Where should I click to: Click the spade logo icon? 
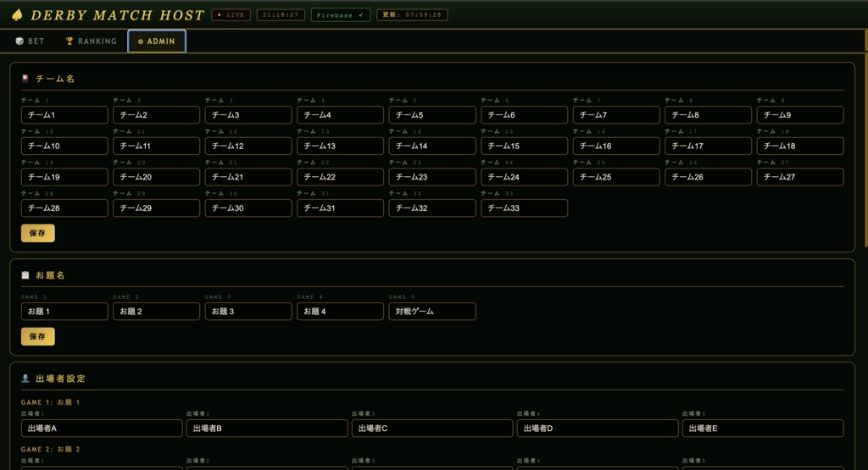pos(17,15)
